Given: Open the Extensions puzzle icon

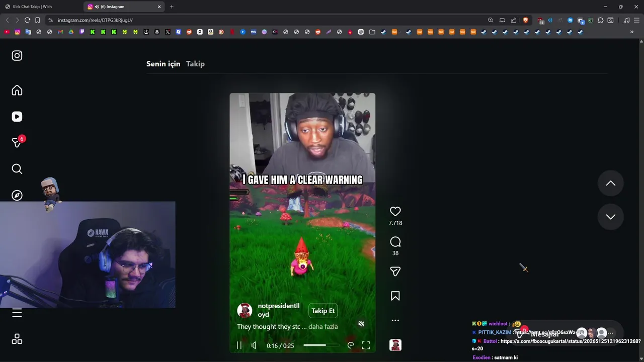Looking at the screenshot, I should [600, 20].
